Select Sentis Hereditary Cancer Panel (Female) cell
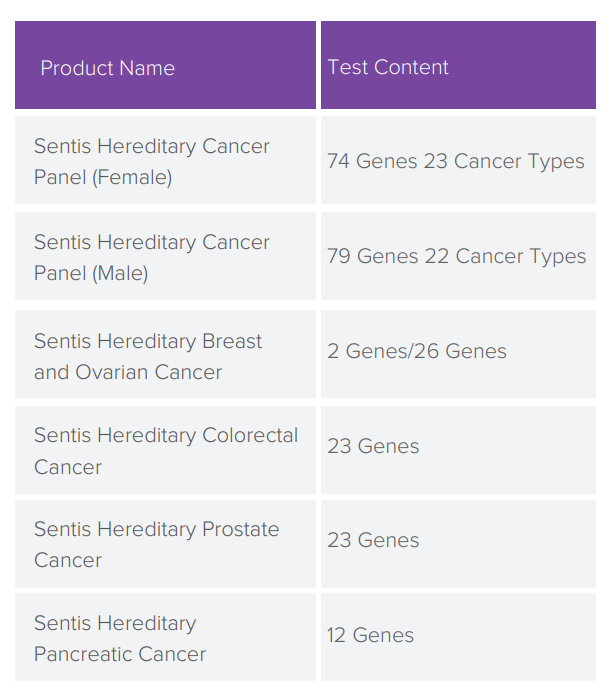 pyautogui.click(x=165, y=160)
